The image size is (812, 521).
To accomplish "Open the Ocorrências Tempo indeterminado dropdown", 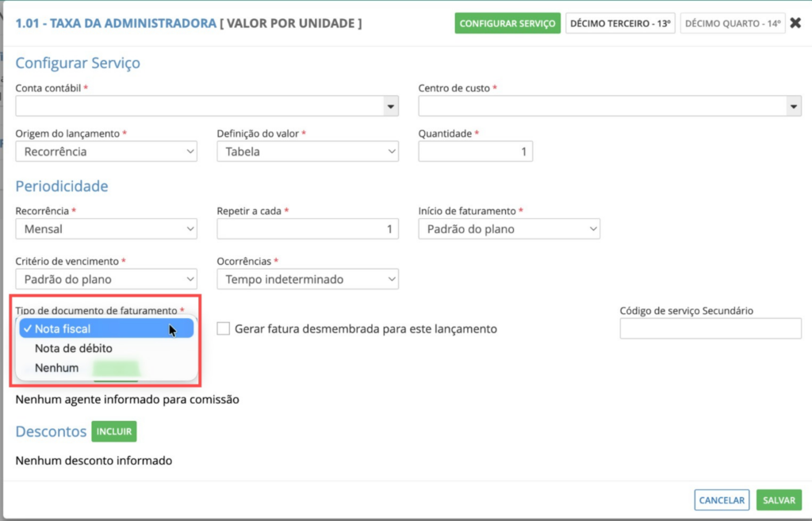I will 308,279.
